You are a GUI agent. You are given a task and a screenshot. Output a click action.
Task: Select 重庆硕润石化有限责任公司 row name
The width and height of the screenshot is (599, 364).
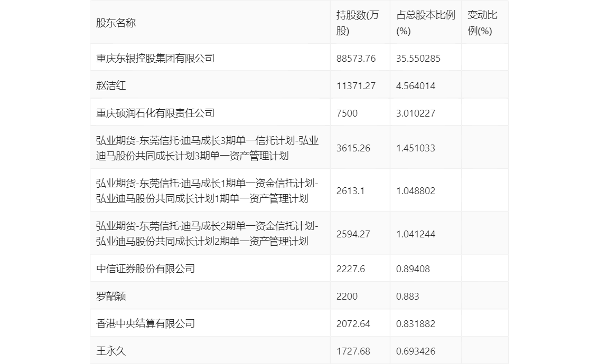[155, 113]
